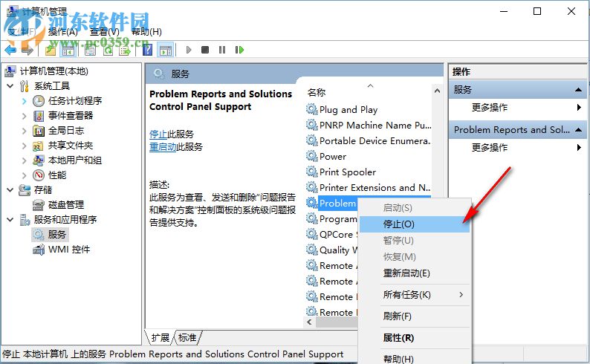Collapse the 服务 section in actions pane

[x=578, y=89]
